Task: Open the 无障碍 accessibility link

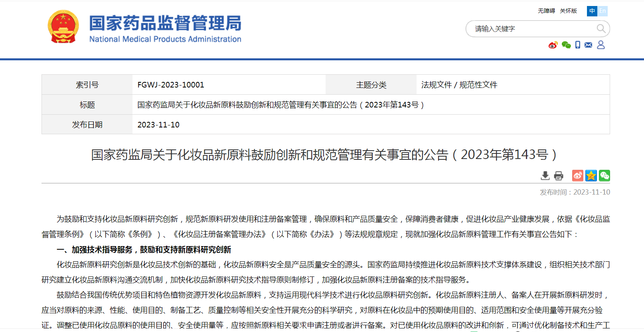Action: (546, 11)
